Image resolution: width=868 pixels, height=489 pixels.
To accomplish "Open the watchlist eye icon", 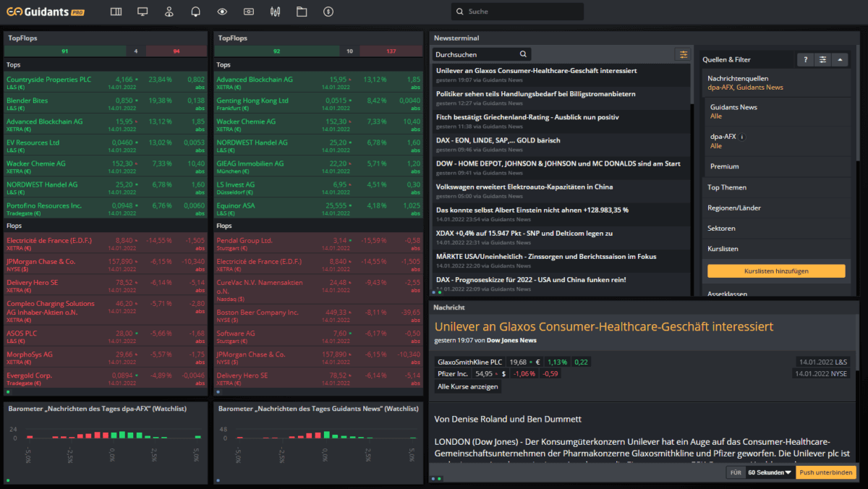I will [x=222, y=12].
